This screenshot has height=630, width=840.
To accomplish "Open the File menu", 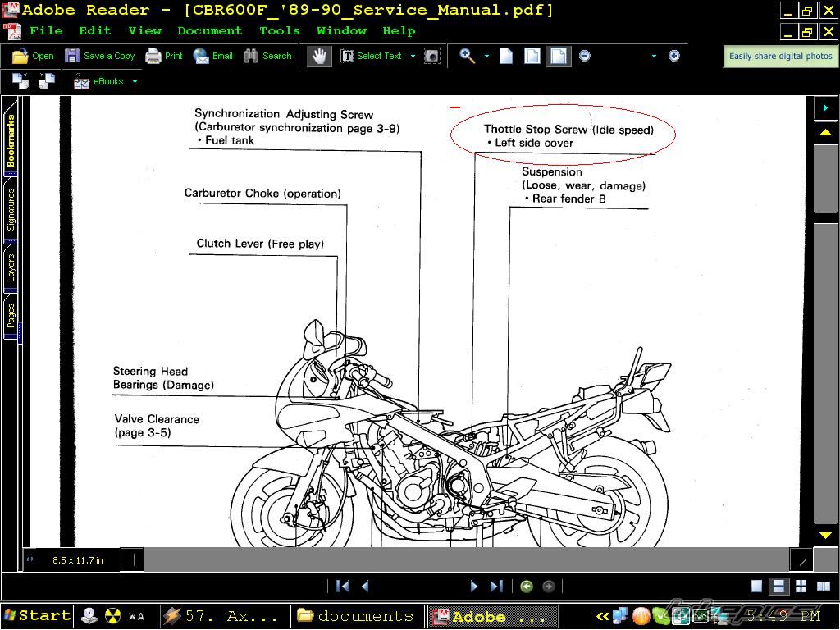I will (x=46, y=31).
